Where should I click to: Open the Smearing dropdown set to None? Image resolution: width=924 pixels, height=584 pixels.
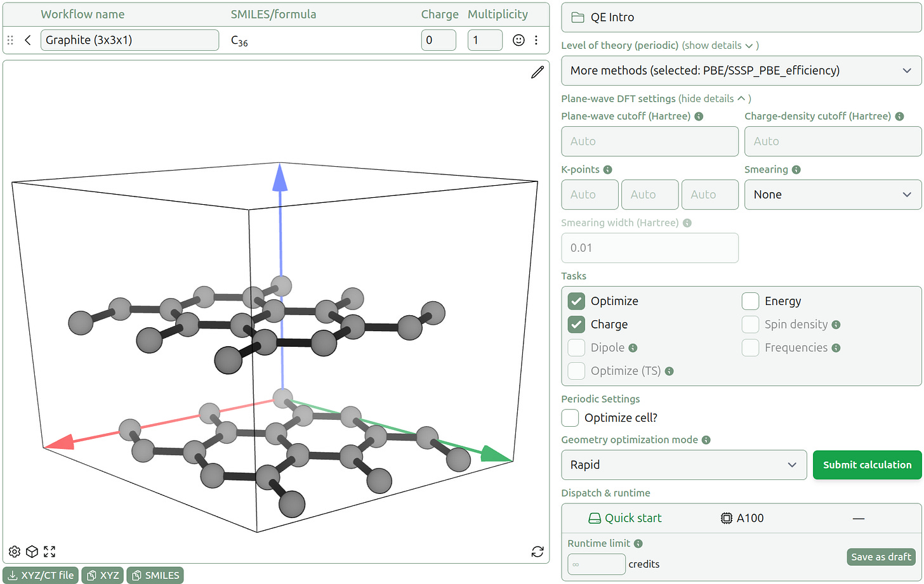click(x=833, y=195)
